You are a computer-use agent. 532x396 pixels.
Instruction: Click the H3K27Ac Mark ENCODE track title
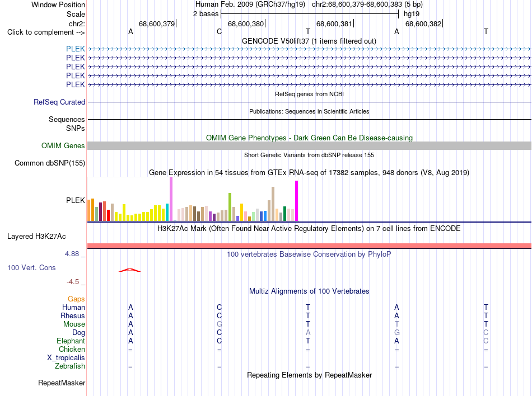(309, 229)
